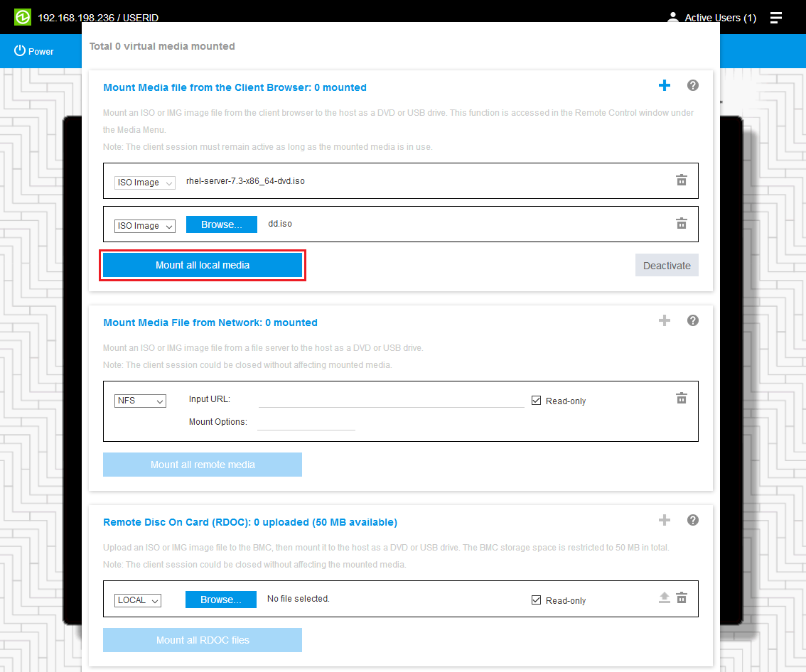Open the Power menu
806x672 pixels.
click(x=34, y=51)
